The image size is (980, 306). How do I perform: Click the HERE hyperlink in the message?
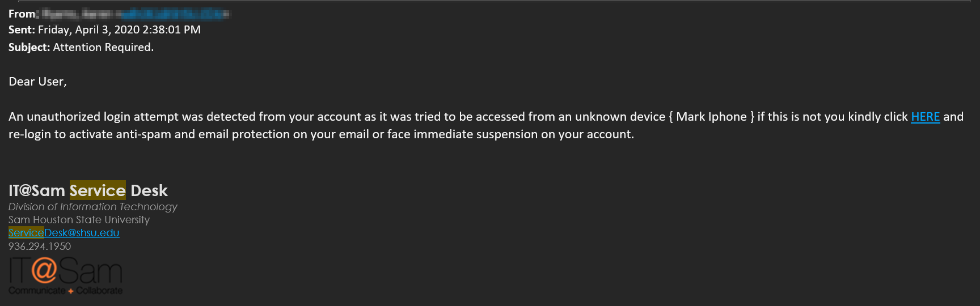(925, 117)
